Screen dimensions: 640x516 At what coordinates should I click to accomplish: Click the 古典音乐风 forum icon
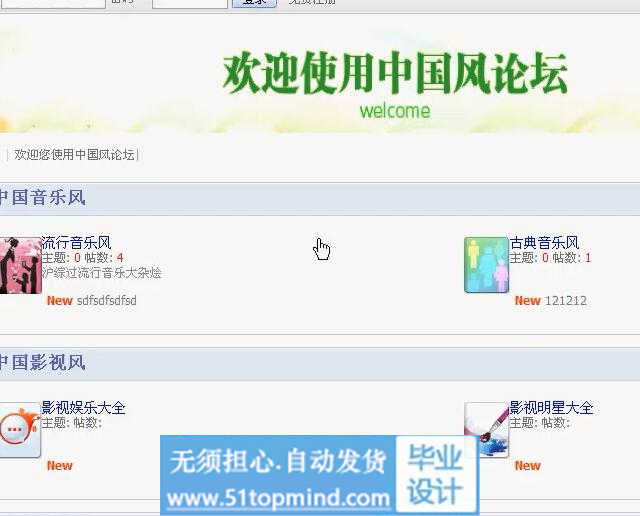(x=486, y=265)
